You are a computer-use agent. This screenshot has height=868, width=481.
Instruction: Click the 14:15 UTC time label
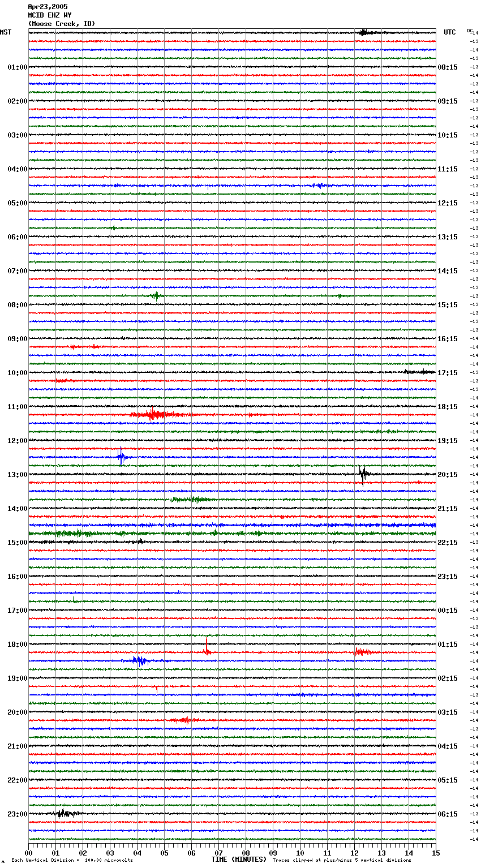click(448, 271)
